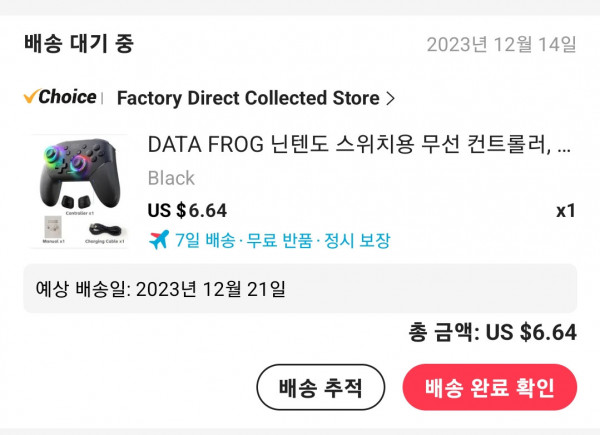The image size is (600, 435).
Task: Tap the 7일 배송 shipping label
Action: click(205, 240)
